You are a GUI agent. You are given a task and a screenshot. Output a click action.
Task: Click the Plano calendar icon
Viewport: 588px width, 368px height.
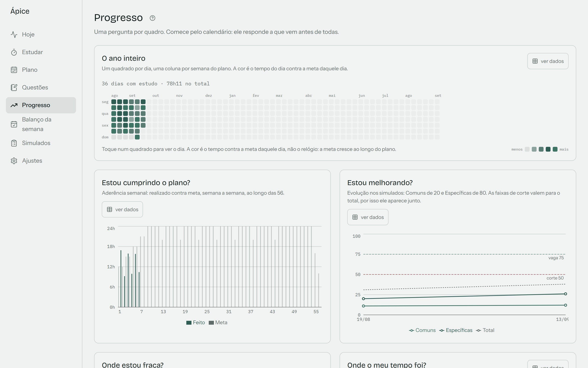[14, 70]
